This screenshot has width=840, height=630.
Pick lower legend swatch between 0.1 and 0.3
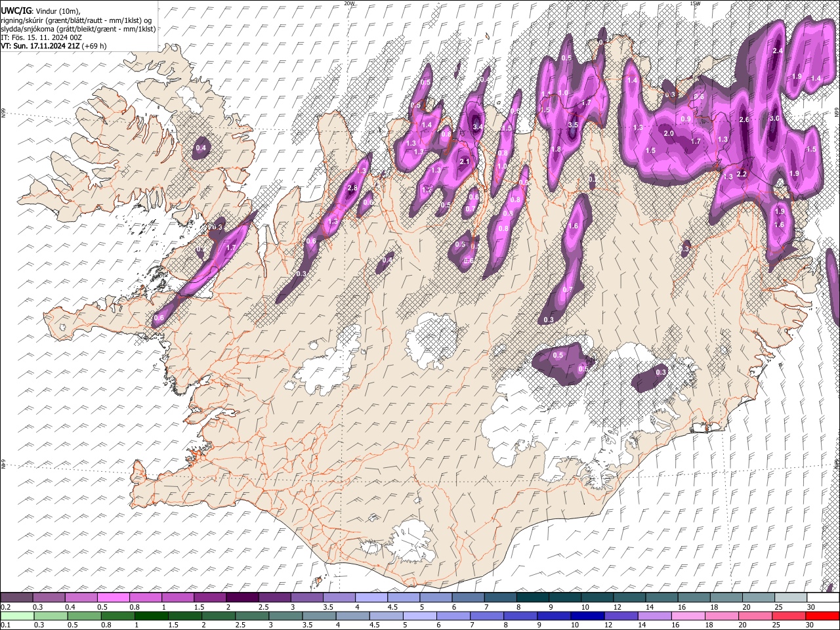tap(16, 616)
